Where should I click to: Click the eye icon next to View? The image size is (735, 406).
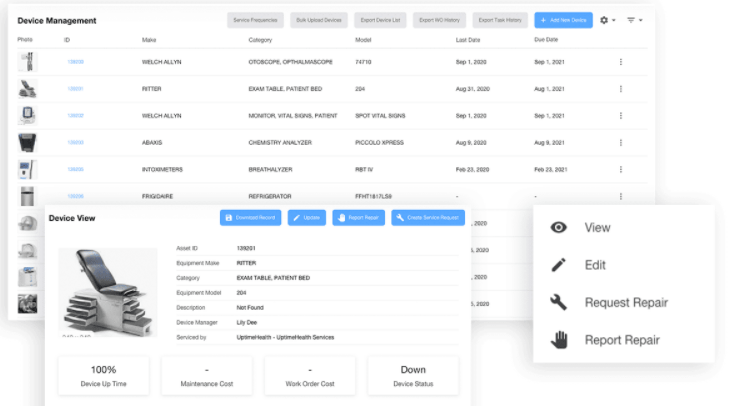(x=560, y=228)
